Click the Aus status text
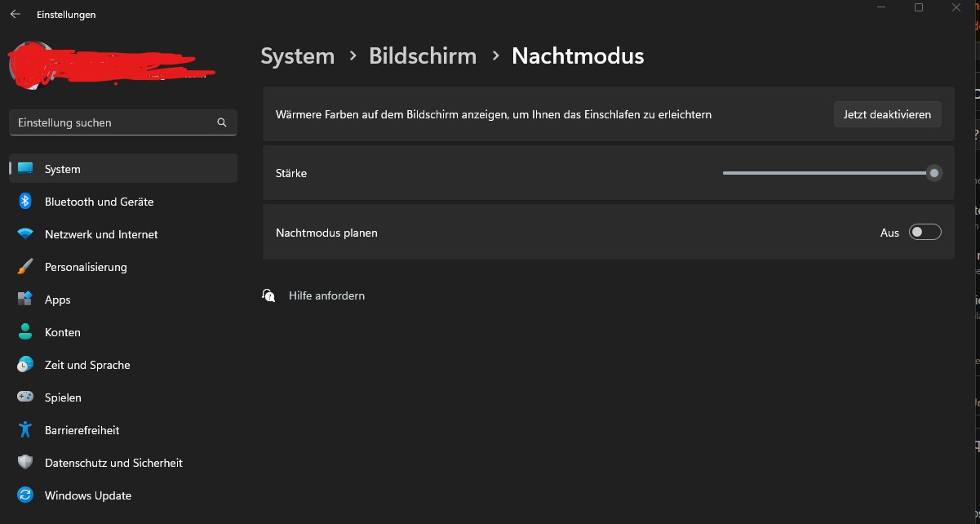Viewport: 980px width, 524px height. click(x=889, y=233)
